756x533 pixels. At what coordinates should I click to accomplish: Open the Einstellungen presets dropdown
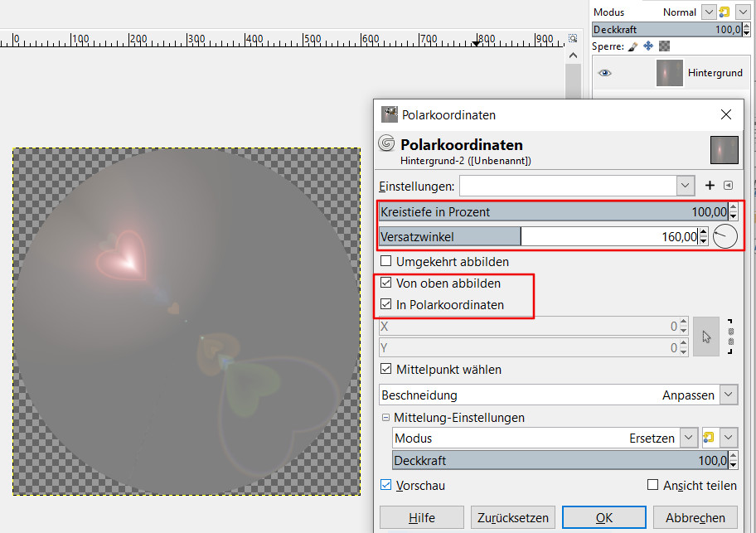tap(685, 186)
